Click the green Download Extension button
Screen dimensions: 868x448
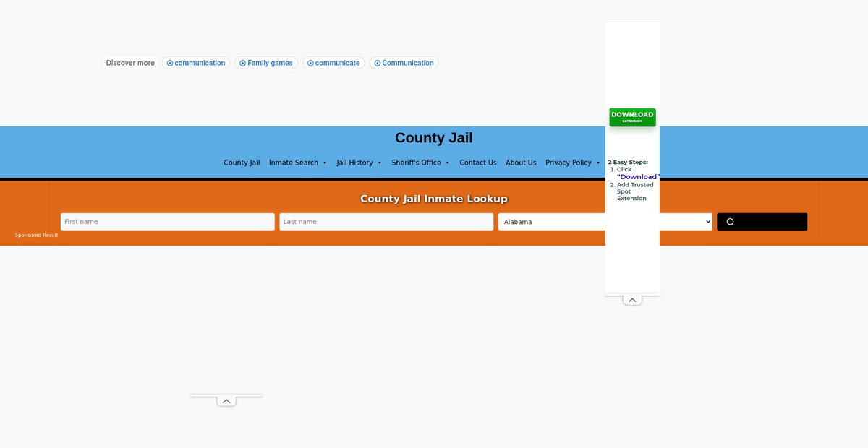pyautogui.click(x=632, y=117)
